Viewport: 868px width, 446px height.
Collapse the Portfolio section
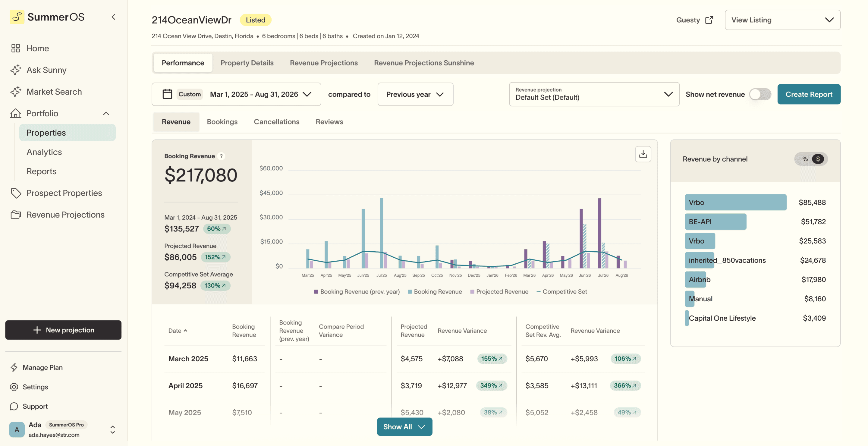click(x=106, y=113)
